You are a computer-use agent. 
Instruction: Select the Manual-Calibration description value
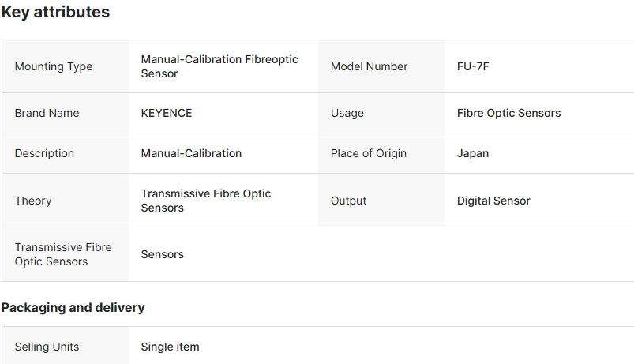(191, 153)
